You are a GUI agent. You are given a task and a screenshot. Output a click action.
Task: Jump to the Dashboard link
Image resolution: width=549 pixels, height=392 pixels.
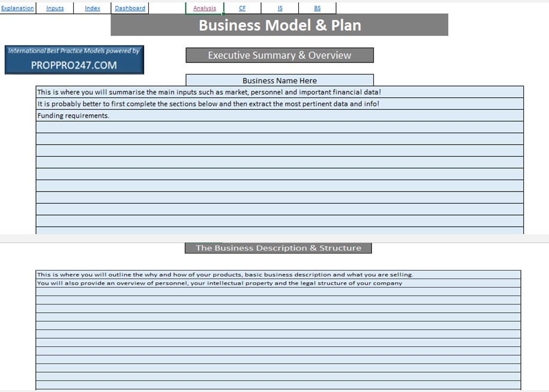(130, 8)
